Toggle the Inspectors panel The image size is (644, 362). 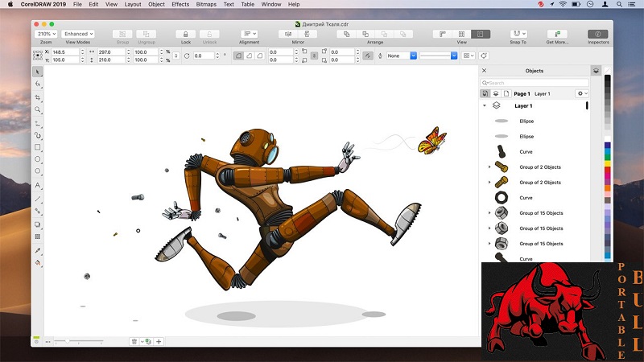pos(598,34)
